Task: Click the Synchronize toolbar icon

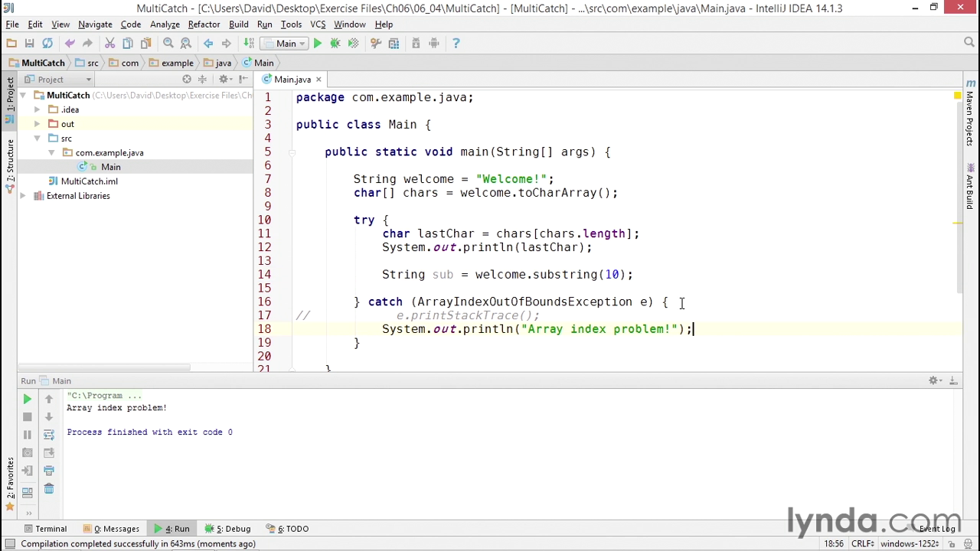Action: (x=47, y=44)
